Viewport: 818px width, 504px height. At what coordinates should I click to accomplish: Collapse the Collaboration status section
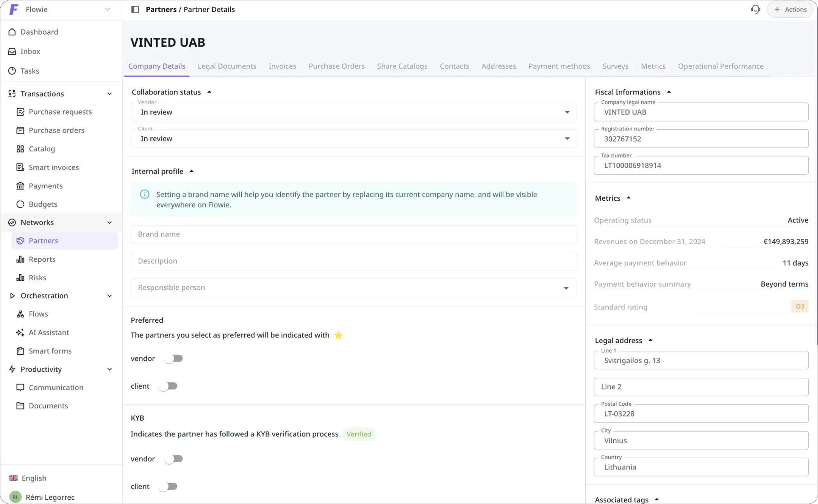point(209,92)
